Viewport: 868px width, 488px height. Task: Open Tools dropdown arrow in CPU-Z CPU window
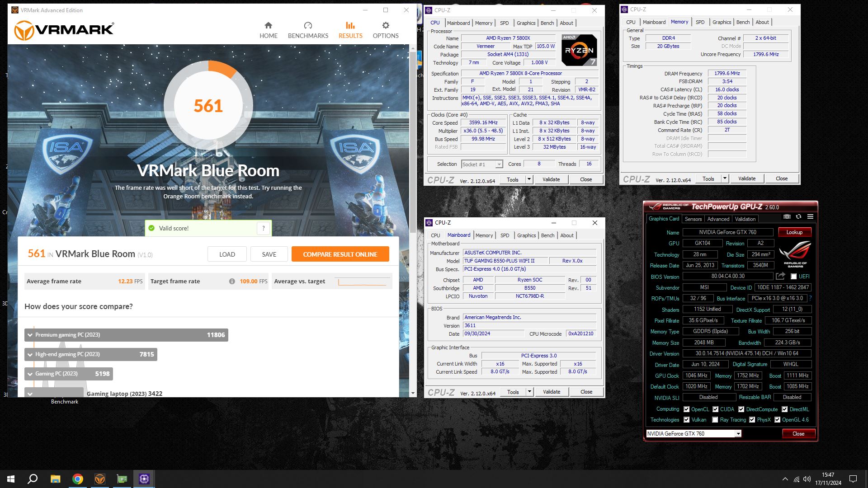tap(529, 179)
